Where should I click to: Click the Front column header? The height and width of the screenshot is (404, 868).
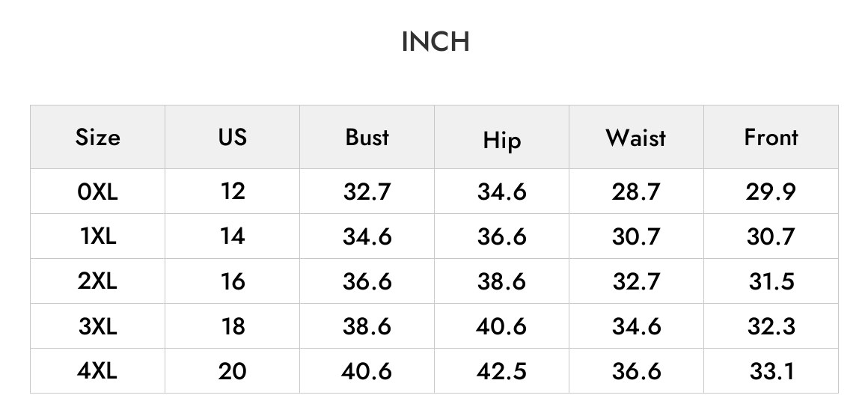pyautogui.click(x=771, y=137)
